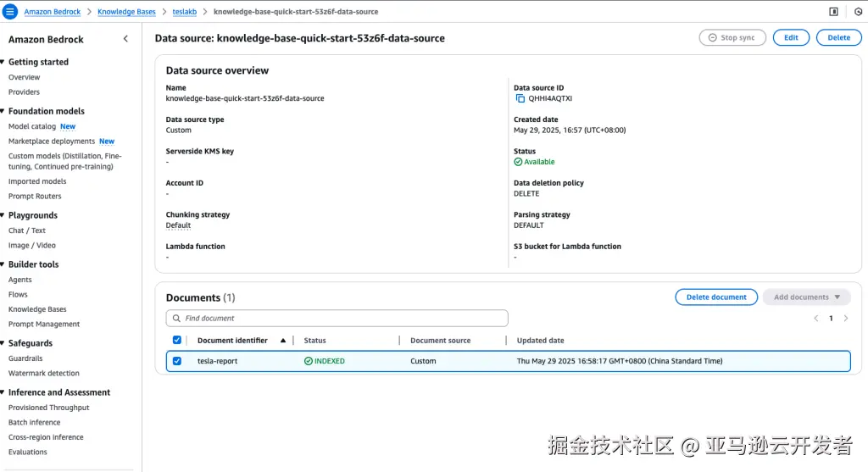Collapse the Safeguards section

tap(3, 343)
